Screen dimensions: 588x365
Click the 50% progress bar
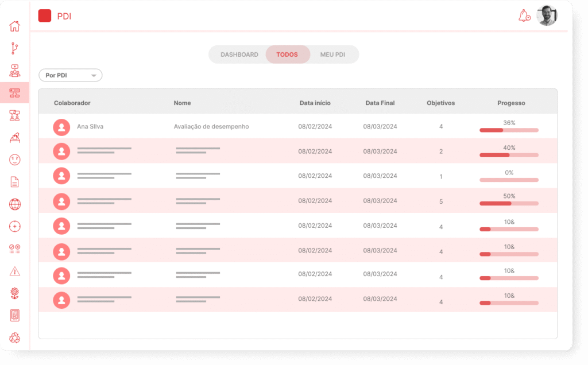pos(509,204)
